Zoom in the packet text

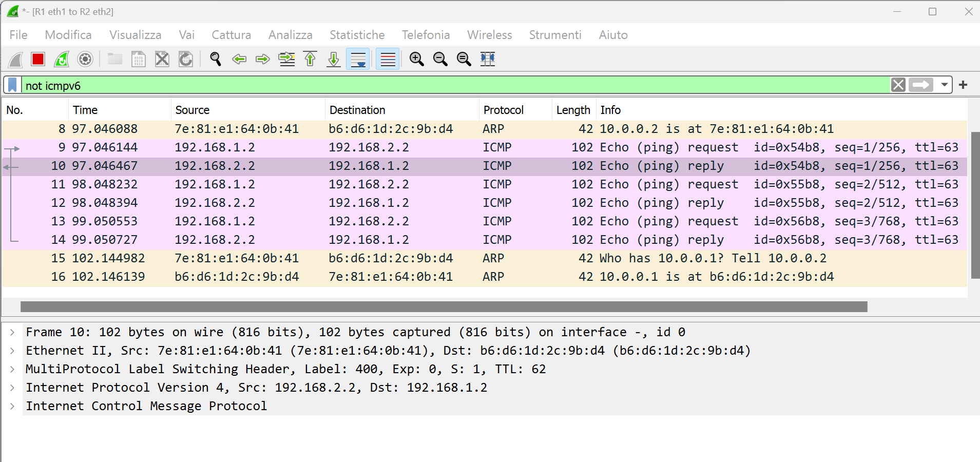click(x=417, y=59)
